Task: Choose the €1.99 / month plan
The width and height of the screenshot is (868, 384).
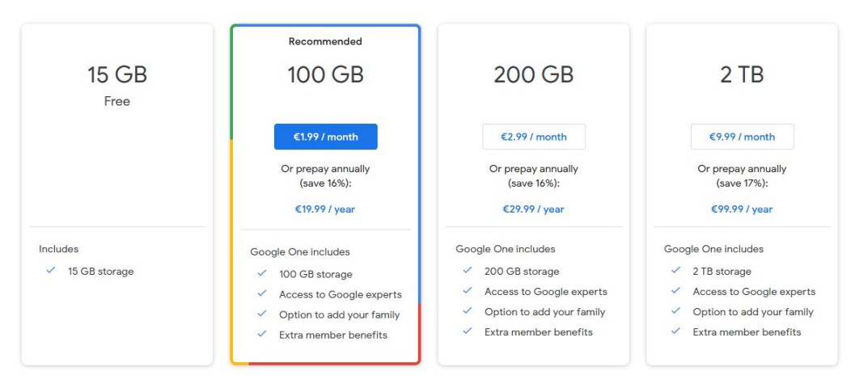Action: pos(325,137)
